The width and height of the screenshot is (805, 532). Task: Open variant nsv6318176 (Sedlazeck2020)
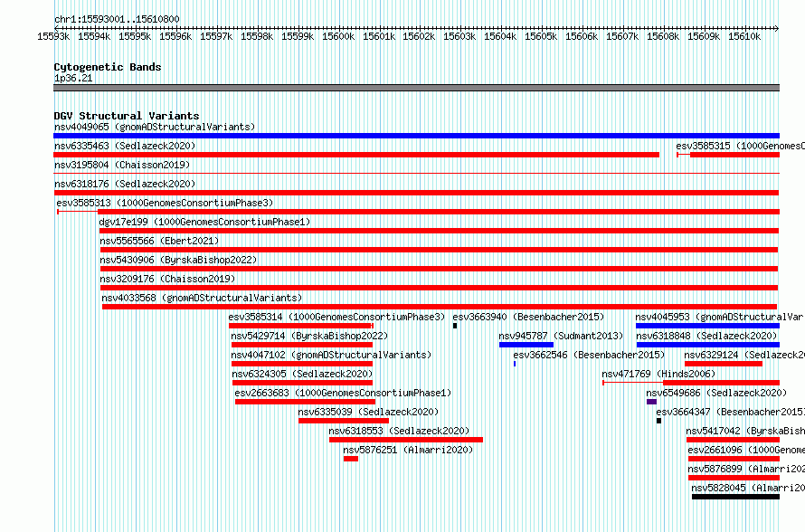[125, 184]
